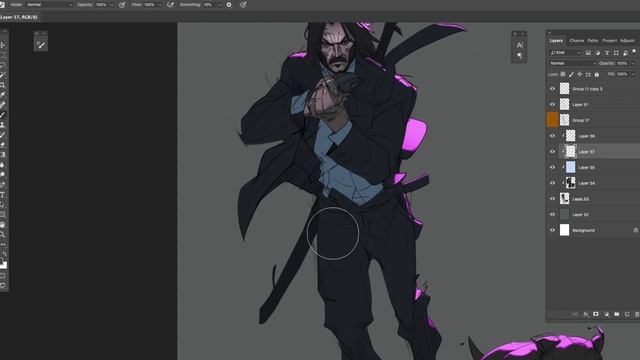This screenshot has width=640, height=360.
Task: Add a layer style with fx icon
Action: click(x=586, y=314)
